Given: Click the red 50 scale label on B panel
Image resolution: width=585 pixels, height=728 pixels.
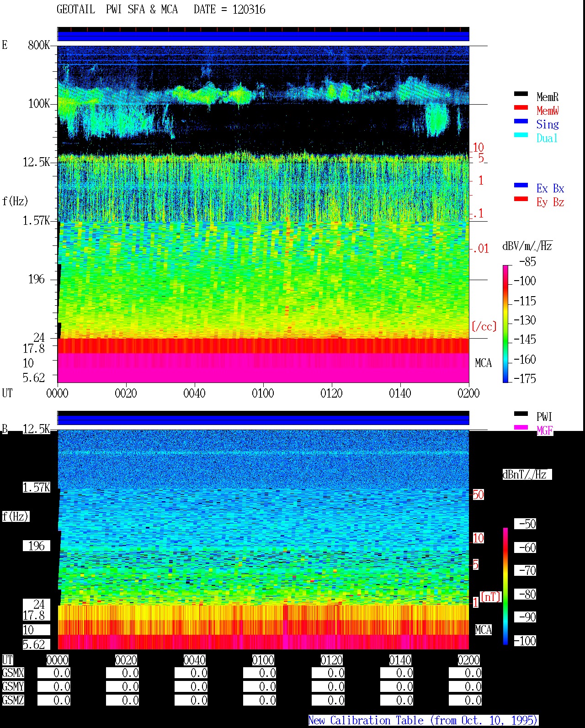Looking at the screenshot, I should [x=478, y=494].
